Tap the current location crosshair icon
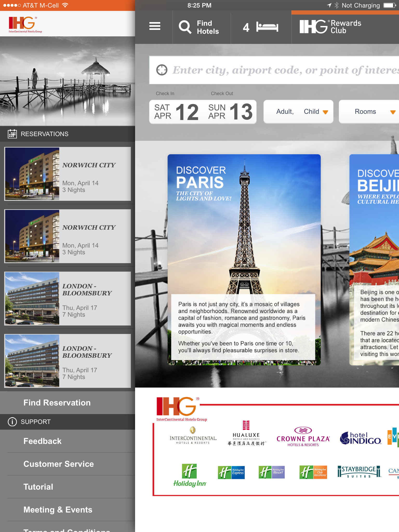399x532 pixels. point(162,70)
